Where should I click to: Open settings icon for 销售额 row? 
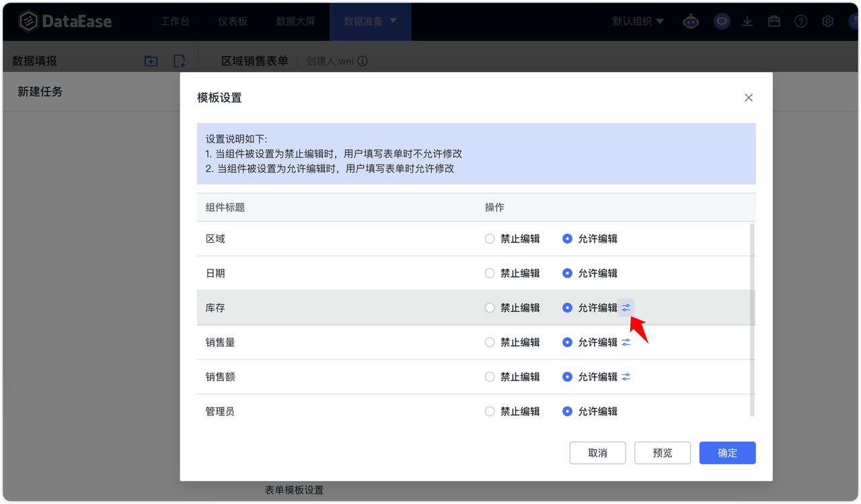click(626, 377)
